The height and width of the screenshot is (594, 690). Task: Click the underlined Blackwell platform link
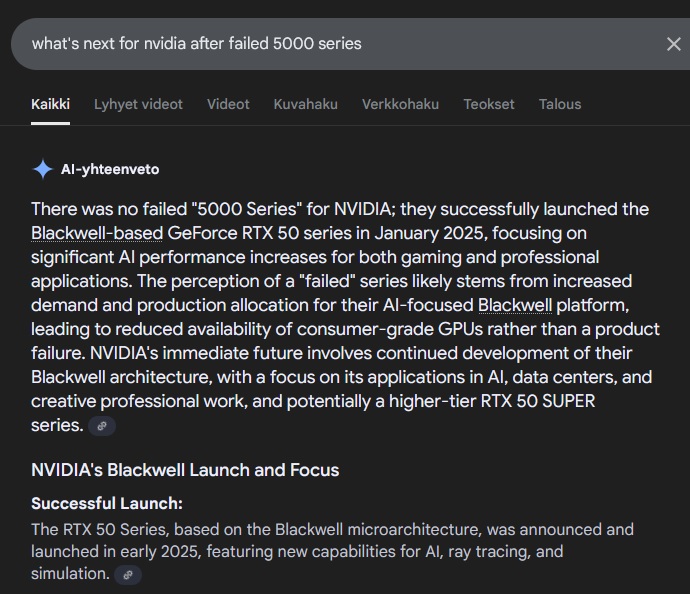point(514,305)
